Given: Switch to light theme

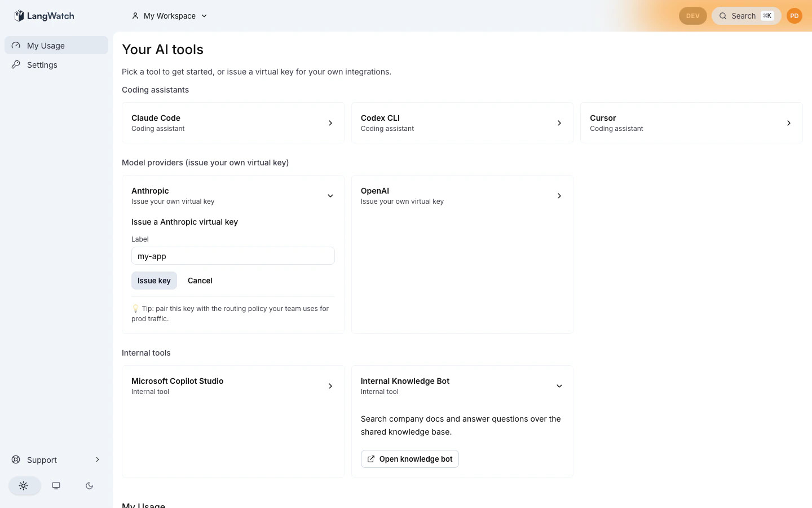Looking at the screenshot, I should 24,485.
